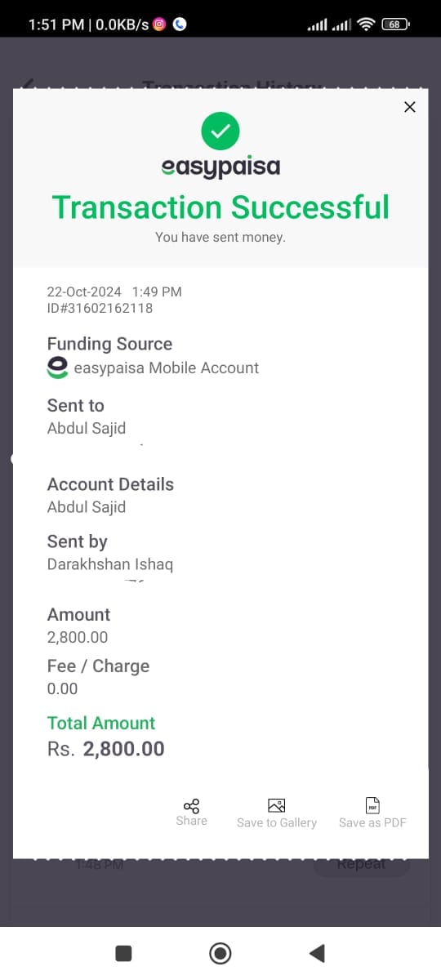This screenshot has width=441, height=980.
Task: Tap the transaction ID number
Action: (x=100, y=308)
